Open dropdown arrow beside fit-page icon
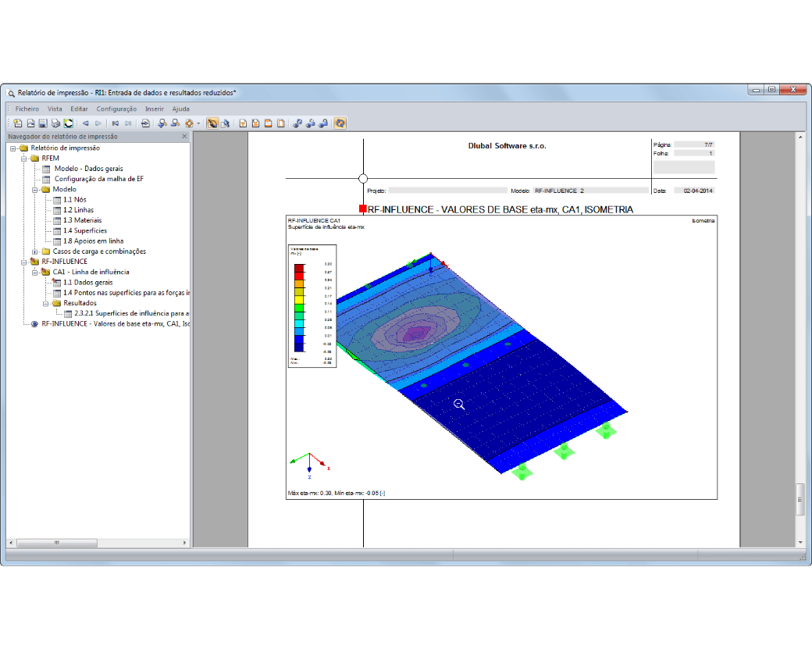Image resolution: width=812 pixels, height=649 pixels. pos(198,124)
